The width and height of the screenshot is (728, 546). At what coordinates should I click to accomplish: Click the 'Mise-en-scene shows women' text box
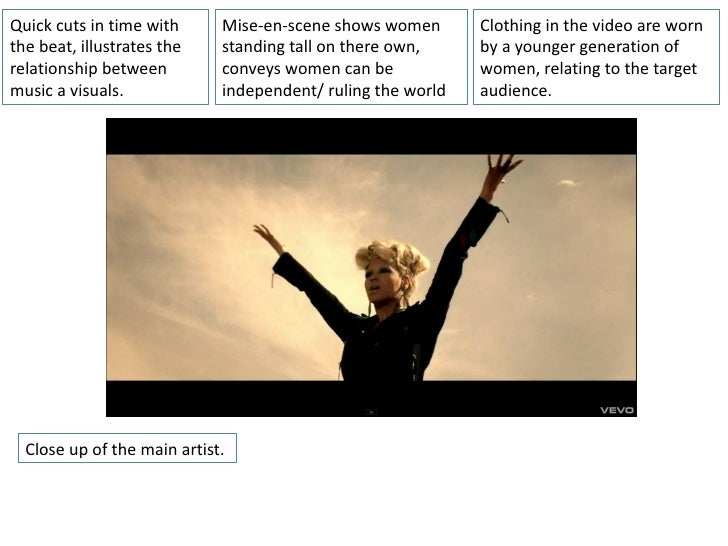point(341,57)
